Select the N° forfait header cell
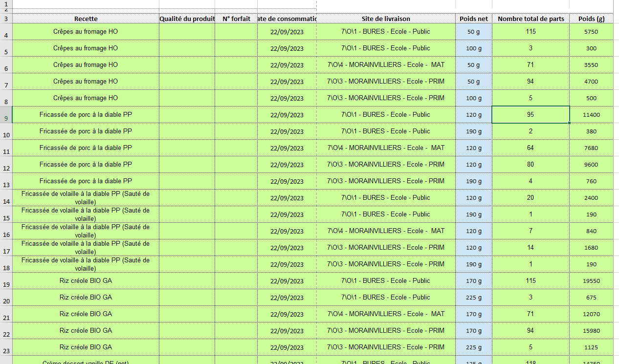Image resolution: width=619 pixels, height=364 pixels. (236, 19)
